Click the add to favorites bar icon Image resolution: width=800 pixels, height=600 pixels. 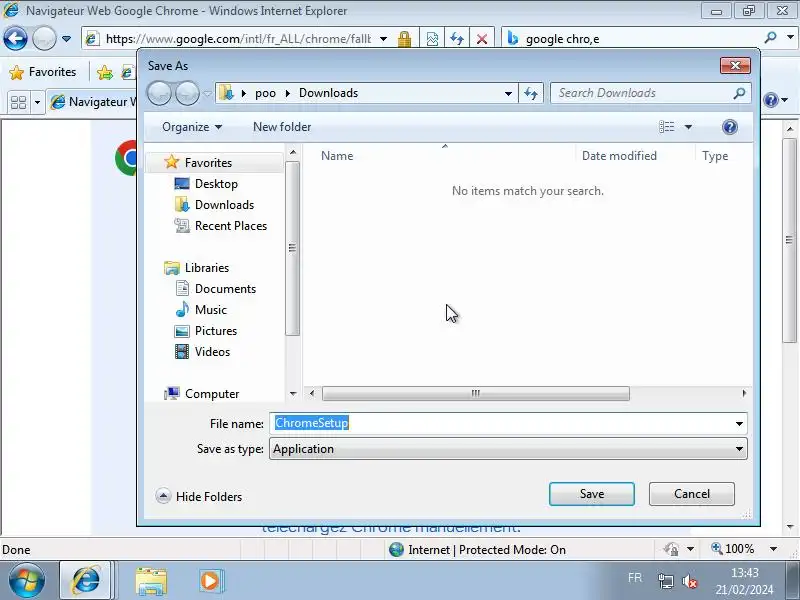(x=105, y=72)
